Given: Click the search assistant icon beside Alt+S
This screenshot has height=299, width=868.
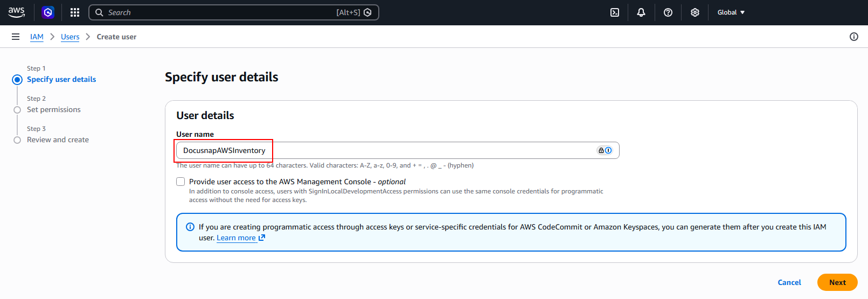Looking at the screenshot, I should tap(367, 12).
